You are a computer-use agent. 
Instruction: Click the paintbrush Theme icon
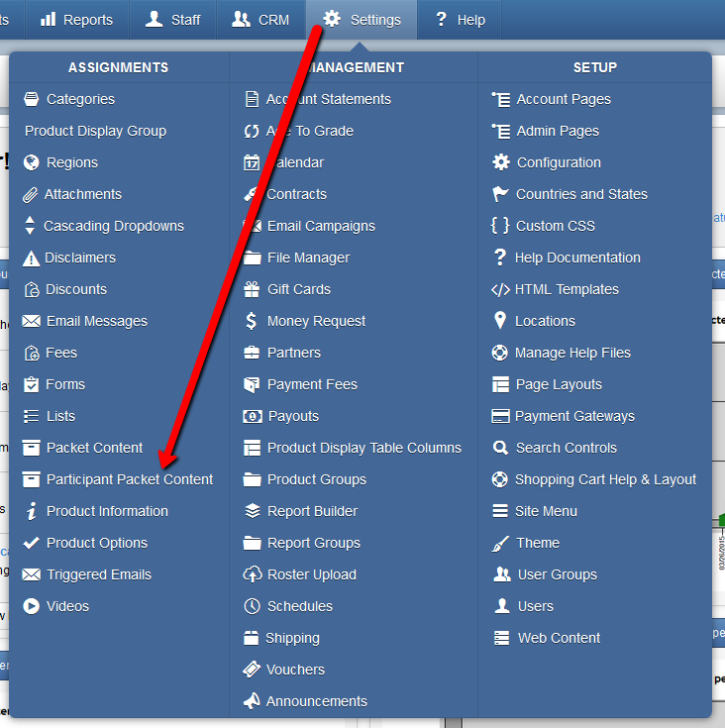point(500,543)
